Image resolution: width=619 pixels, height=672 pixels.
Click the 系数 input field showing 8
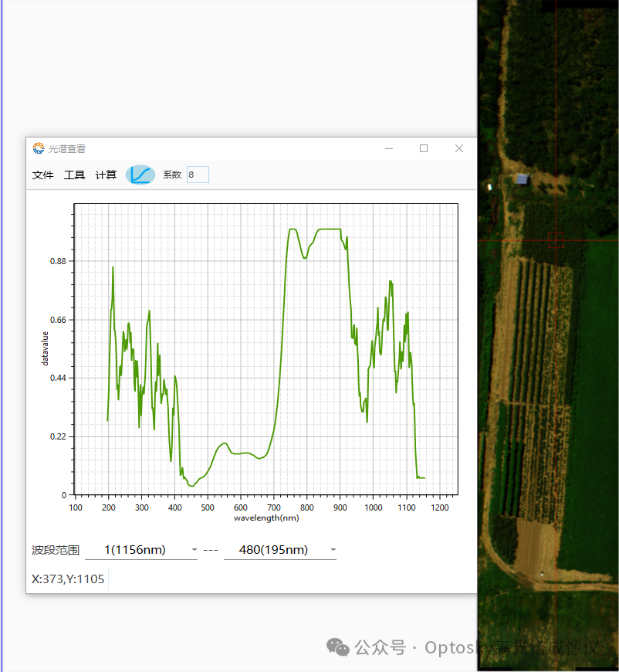[198, 175]
